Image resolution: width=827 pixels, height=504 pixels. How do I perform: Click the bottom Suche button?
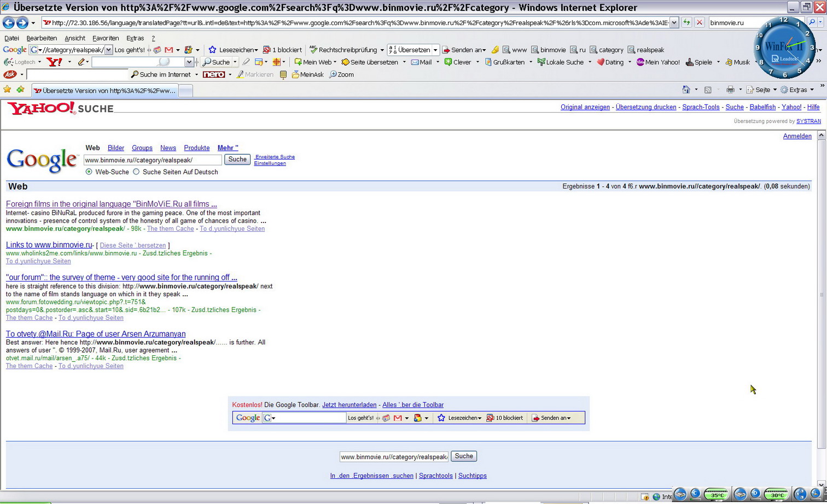[x=464, y=456]
